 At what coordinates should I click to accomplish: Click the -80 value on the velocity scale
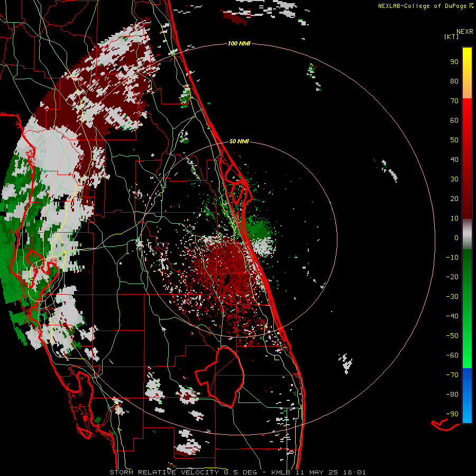pos(452,395)
